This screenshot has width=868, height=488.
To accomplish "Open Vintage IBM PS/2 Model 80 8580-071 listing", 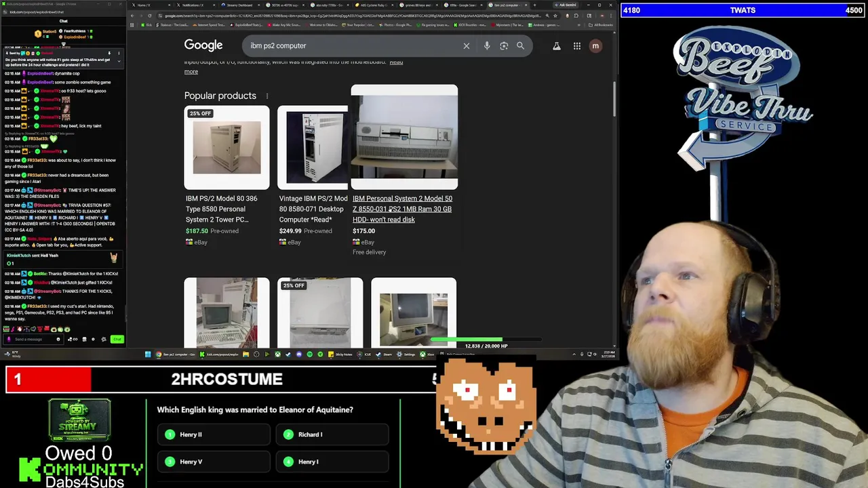I will point(313,209).
